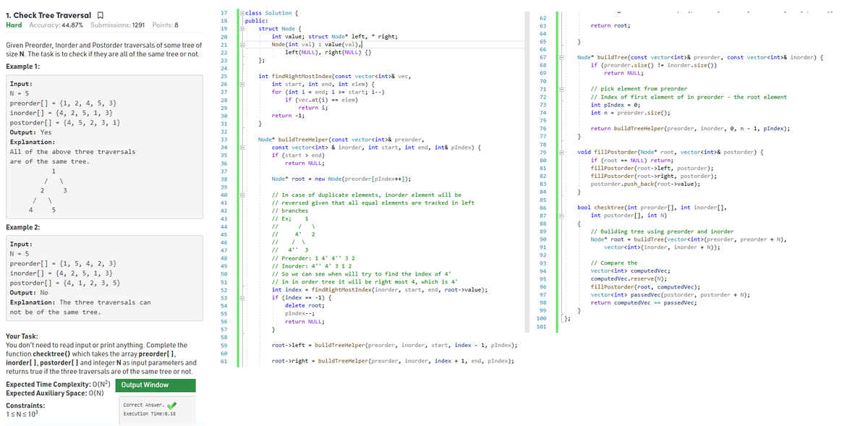This screenshot has height=426, width=868.
Task: Click 'Submissions: 1291' text
Action: 119,25
